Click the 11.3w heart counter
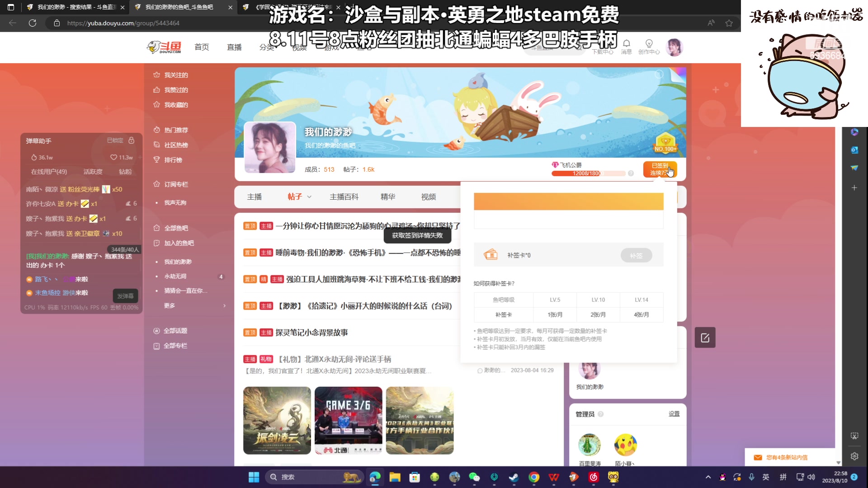 click(x=122, y=157)
